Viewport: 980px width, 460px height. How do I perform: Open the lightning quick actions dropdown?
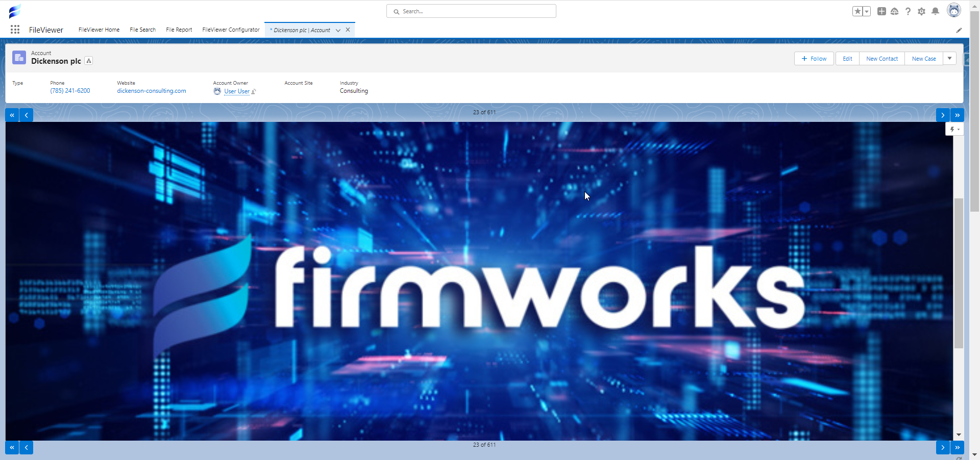(x=954, y=130)
